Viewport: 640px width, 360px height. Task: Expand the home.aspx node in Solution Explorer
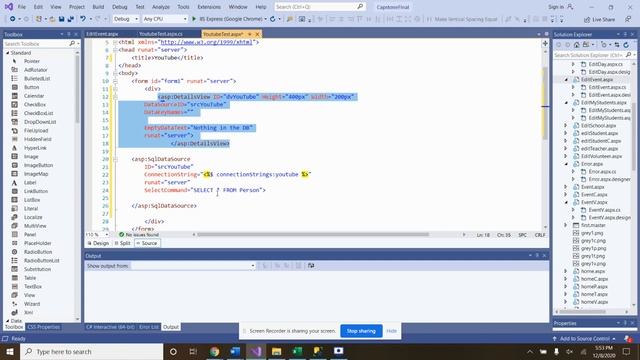[566, 271]
